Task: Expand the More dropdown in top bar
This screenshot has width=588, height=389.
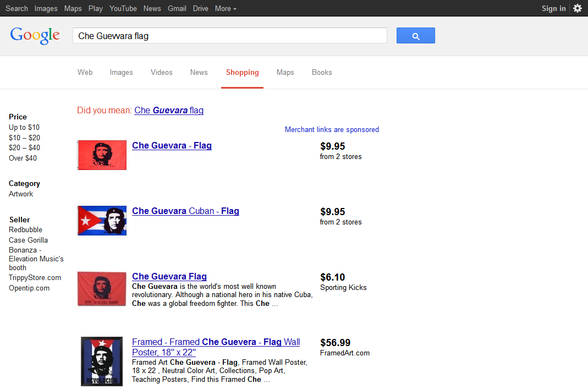Action: pos(226,8)
